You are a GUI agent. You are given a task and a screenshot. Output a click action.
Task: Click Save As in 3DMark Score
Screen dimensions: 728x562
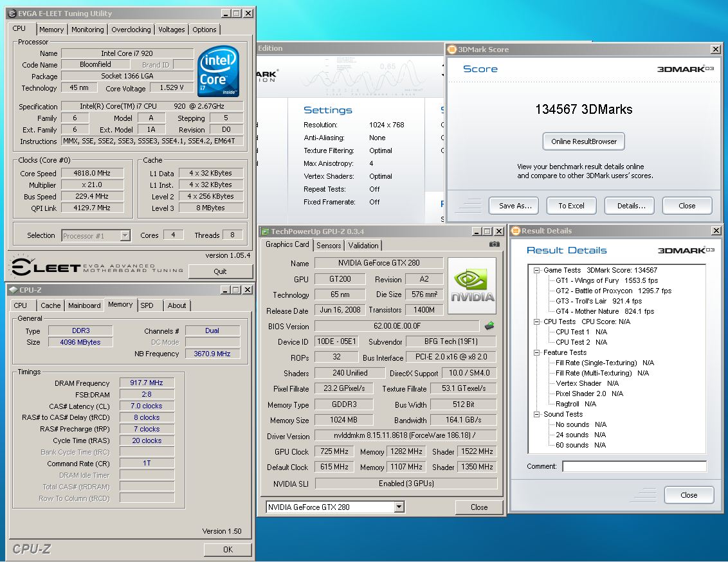tap(514, 206)
